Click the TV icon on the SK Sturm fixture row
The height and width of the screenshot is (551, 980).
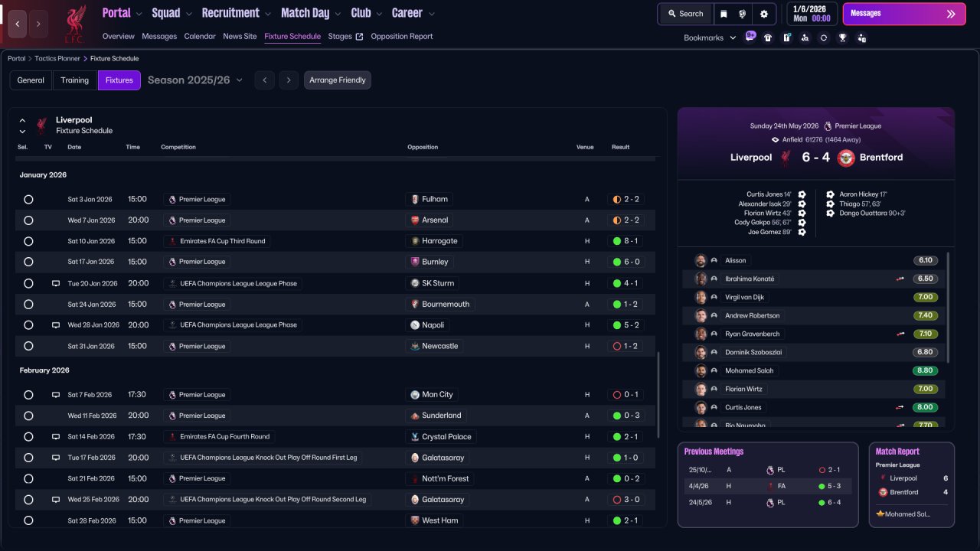(x=56, y=283)
